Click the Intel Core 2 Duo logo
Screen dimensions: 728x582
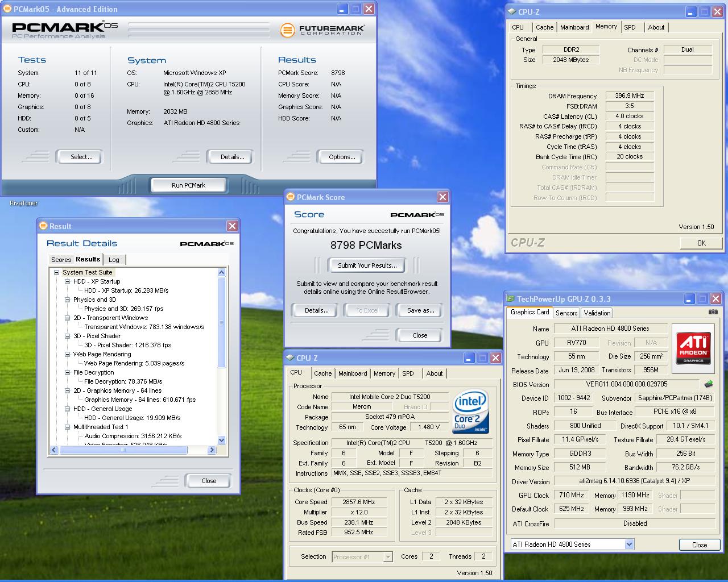(471, 411)
